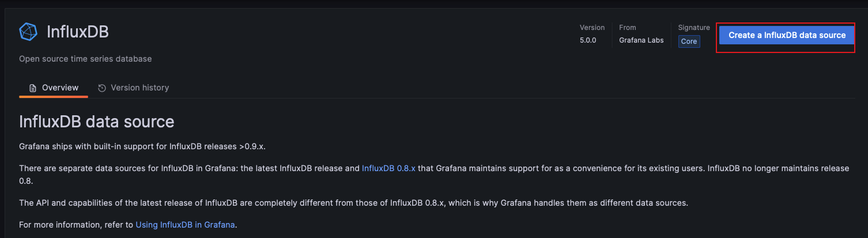Click the history clock icon
This screenshot has height=238, width=868.
[102, 88]
